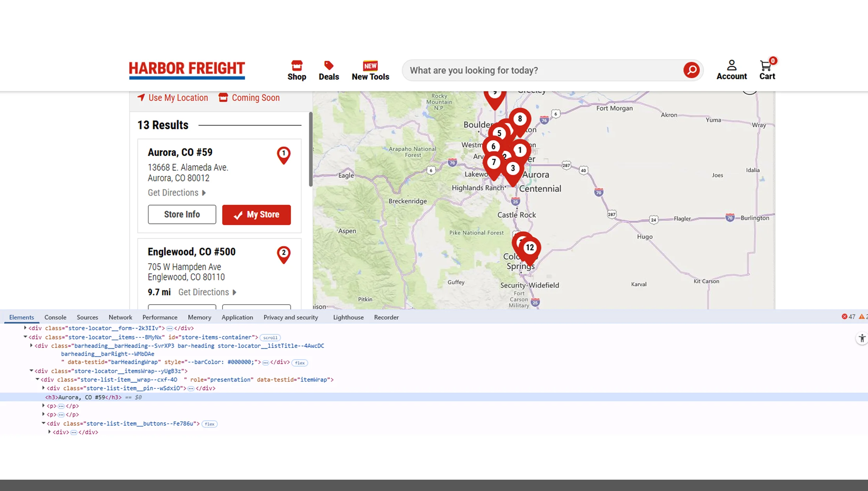
Task: Click the Use My Location link
Action: [173, 98]
